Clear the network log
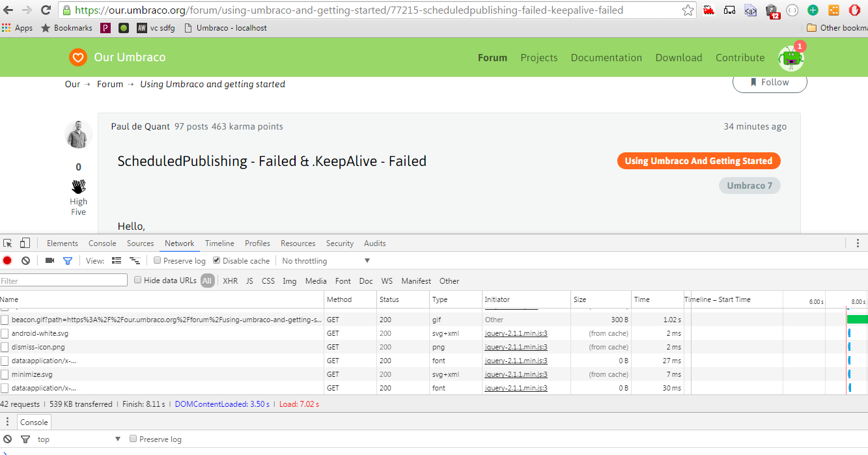868x455 pixels. 25,261
